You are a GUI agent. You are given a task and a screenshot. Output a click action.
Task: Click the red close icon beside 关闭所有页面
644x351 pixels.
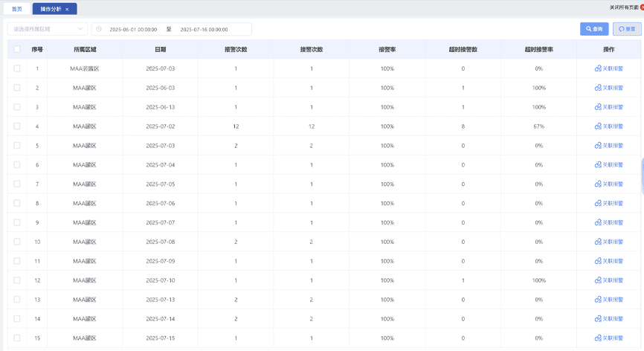point(641,7)
